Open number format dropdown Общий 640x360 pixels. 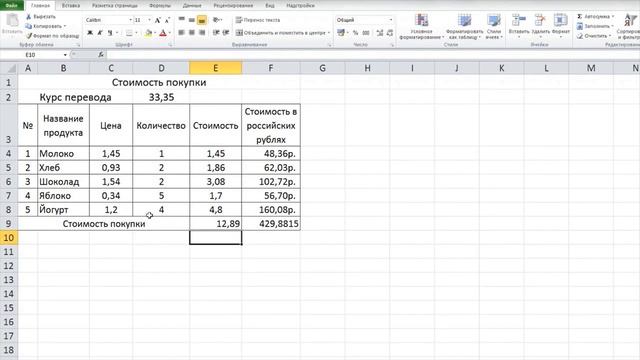click(x=390, y=20)
